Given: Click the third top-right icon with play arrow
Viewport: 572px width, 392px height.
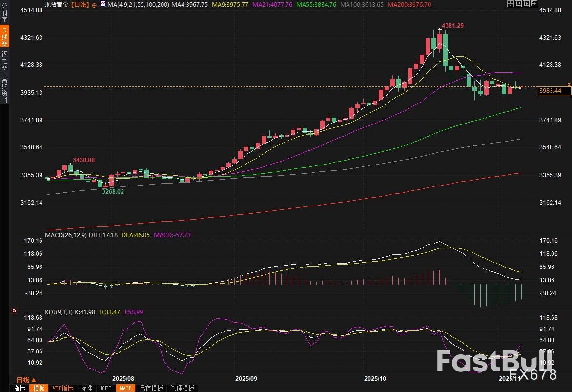Looking at the screenshot, I should pos(525,4).
